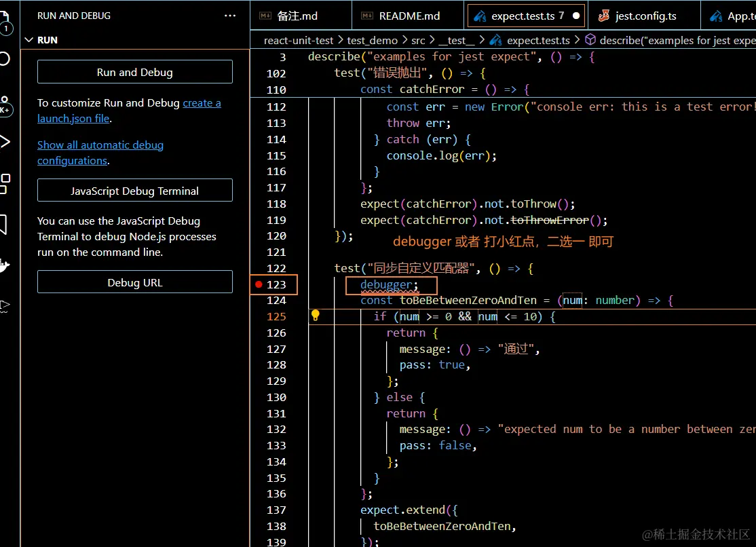Click "throw err;" on line 113
The height and width of the screenshot is (547, 756).
(419, 124)
